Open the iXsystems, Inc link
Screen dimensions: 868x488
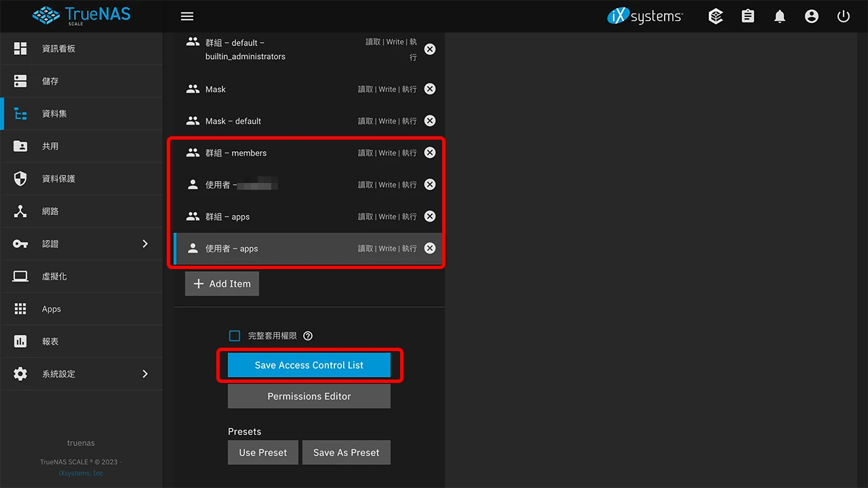81,472
